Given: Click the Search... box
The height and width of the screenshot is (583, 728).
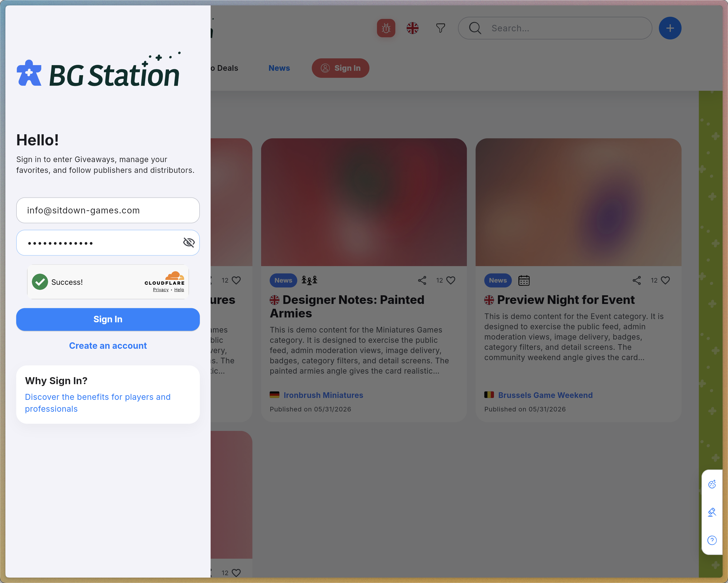Looking at the screenshot, I should (555, 28).
